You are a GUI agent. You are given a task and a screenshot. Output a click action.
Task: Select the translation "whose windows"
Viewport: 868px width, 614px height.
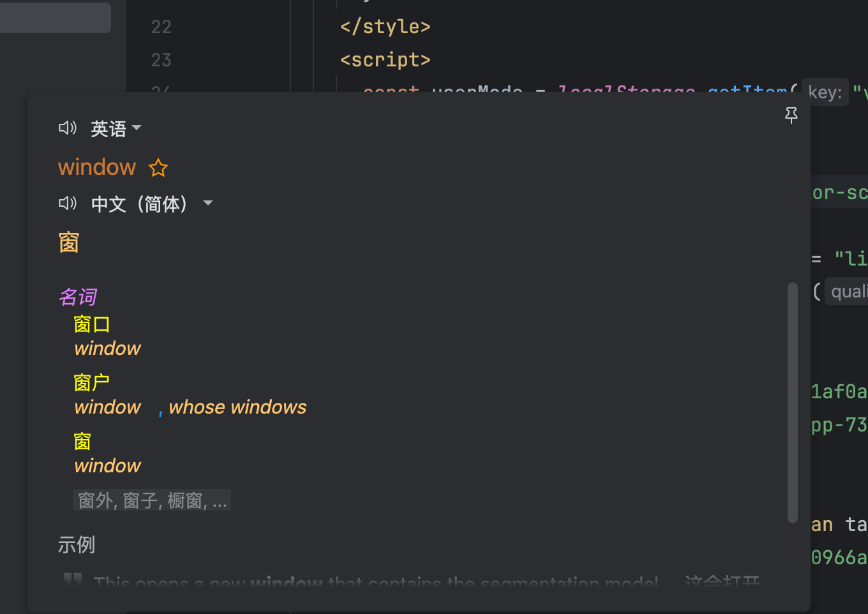(237, 407)
